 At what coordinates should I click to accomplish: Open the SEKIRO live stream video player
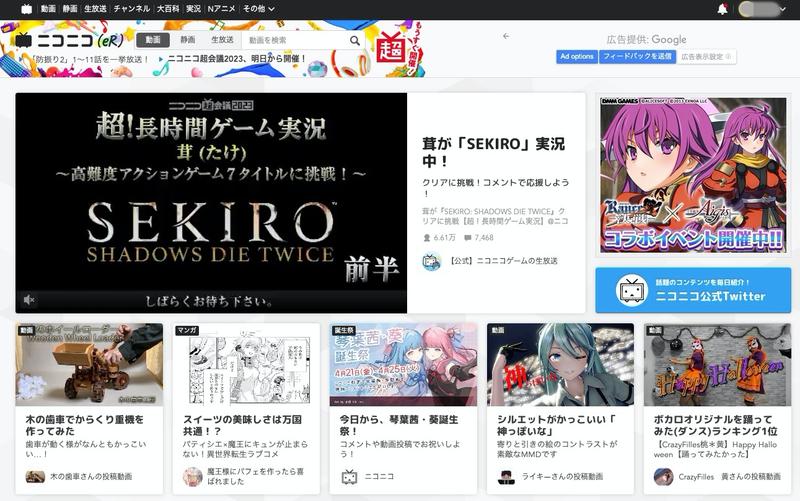(x=211, y=203)
